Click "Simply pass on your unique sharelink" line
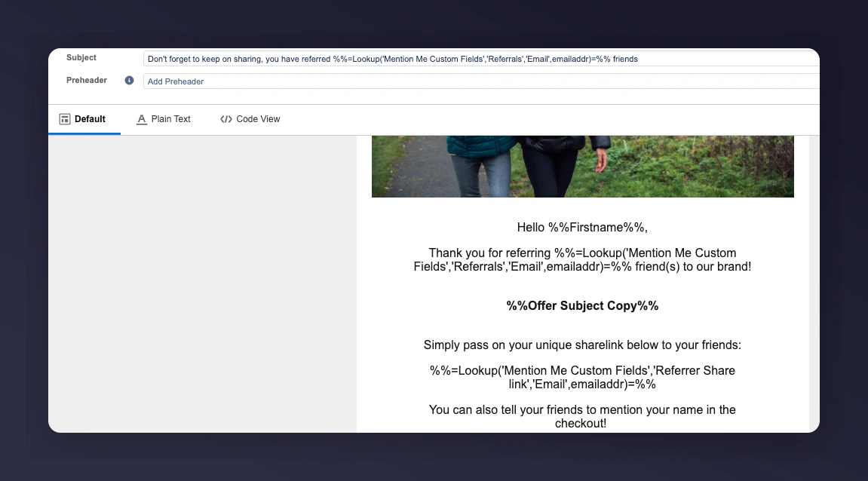This screenshot has height=481, width=868. pos(582,345)
